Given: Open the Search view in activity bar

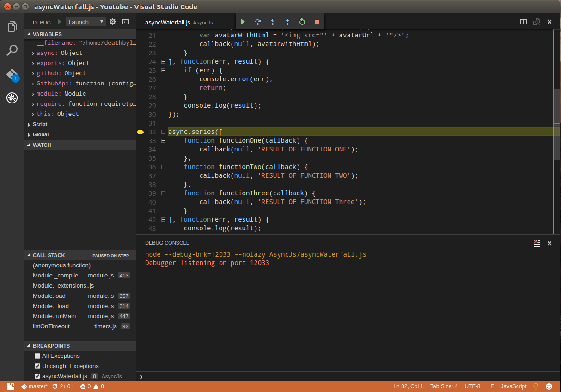Looking at the screenshot, I should pos(12,50).
